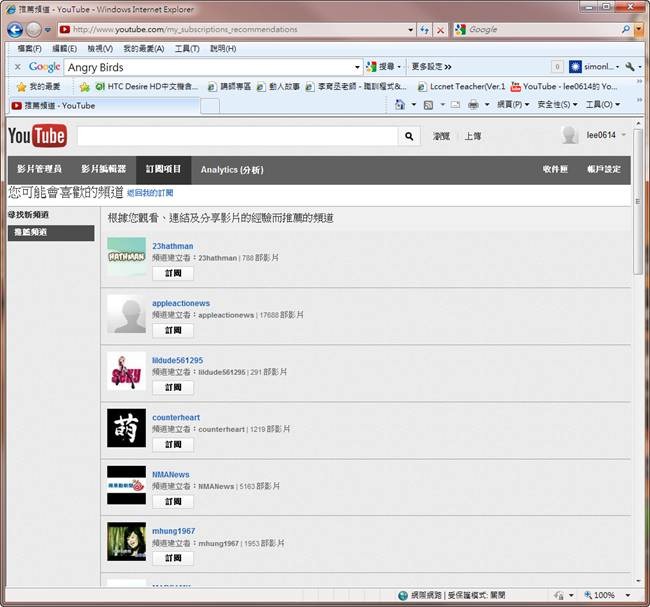Click the Google Toolbar search field with Angry Birds
The height and width of the screenshot is (607, 650).
[209, 67]
